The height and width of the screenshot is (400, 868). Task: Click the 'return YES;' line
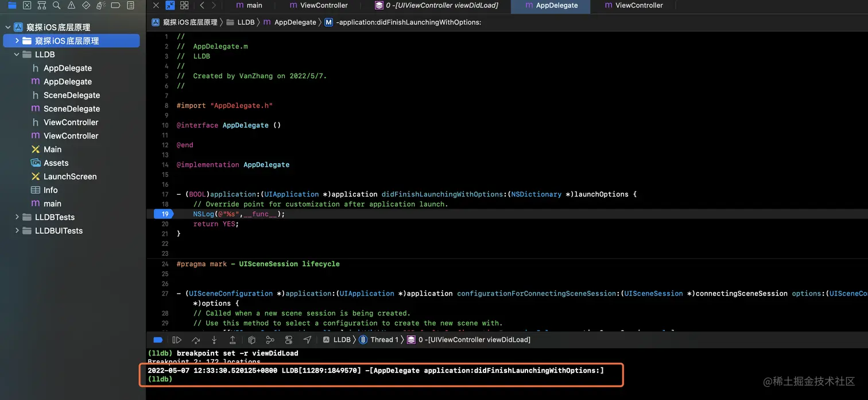pyautogui.click(x=216, y=224)
